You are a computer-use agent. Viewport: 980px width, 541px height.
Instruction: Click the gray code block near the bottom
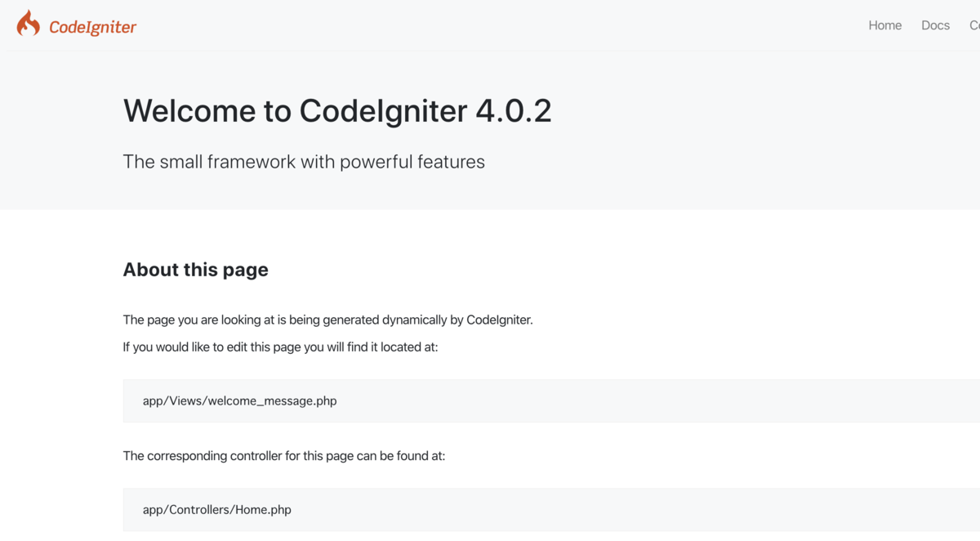490,509
